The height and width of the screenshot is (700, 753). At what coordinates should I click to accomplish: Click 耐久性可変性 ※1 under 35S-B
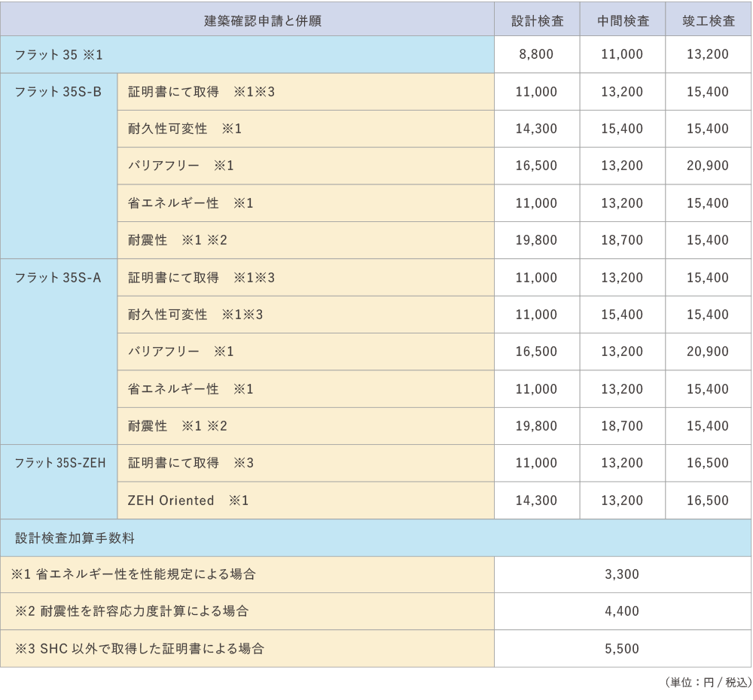pyautogui.click(x=184, y=129)
